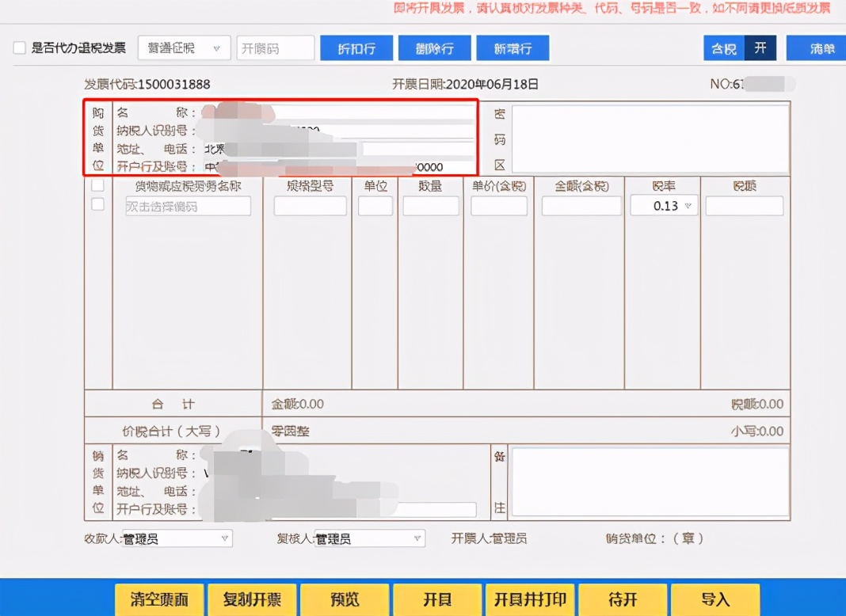This screenshot has width=846, height=616.
Task: Click the 密码区 text area
Action: (650, 139)
